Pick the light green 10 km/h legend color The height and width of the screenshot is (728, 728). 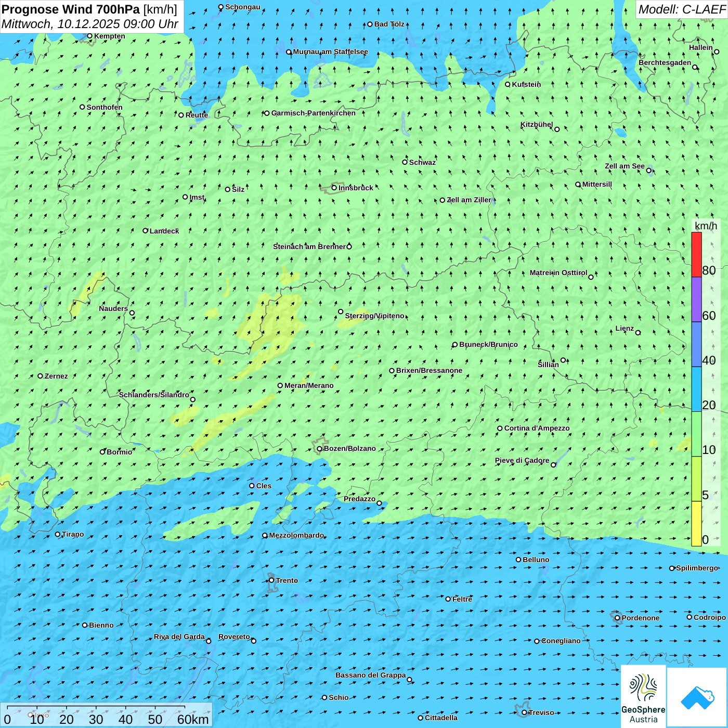tap(696, 434)
